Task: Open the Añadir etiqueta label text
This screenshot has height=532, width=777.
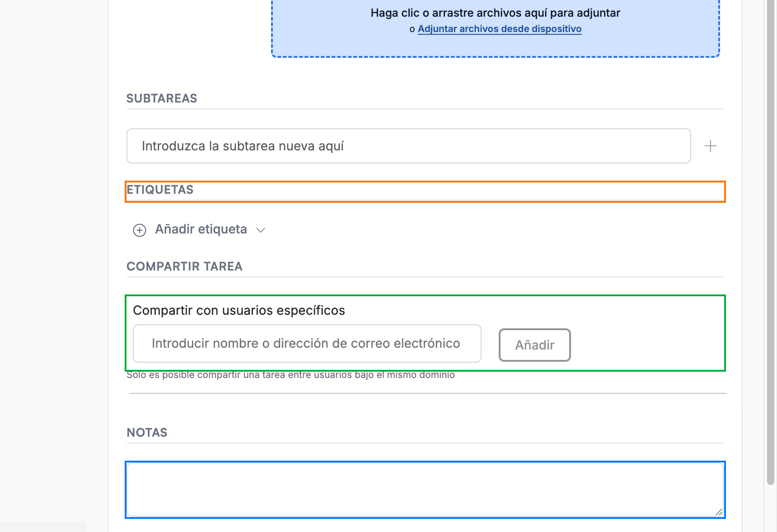Action: (x=201, y=229)
